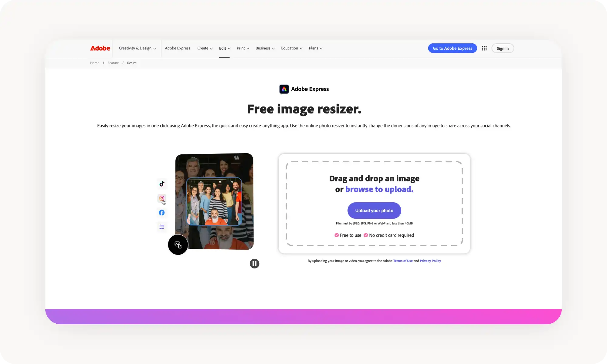Image resolution: width=607 pixels, height=364 pixels.
Task: Open the Terms of Use link
Action: [x=403, y=261]
